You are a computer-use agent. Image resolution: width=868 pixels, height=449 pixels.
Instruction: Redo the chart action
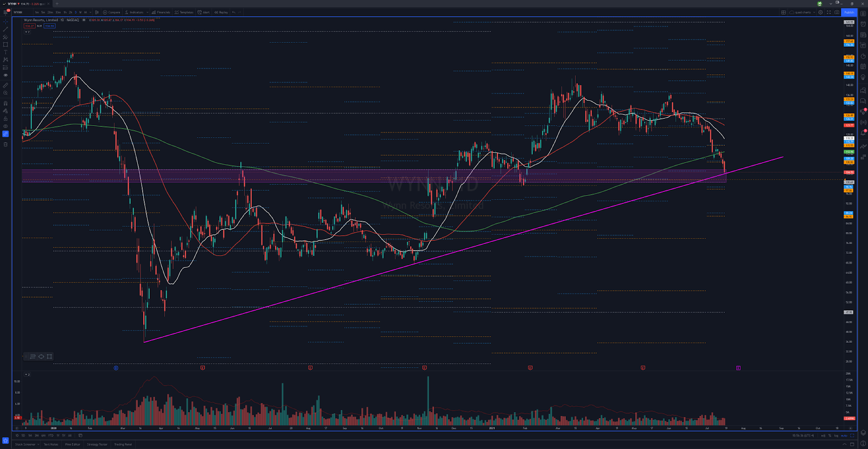click(240, 12)
